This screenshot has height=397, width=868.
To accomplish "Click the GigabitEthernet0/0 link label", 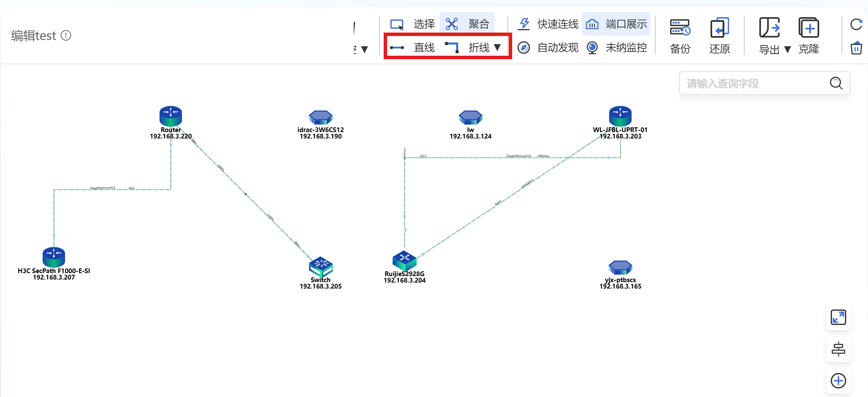I will [519, 156].
